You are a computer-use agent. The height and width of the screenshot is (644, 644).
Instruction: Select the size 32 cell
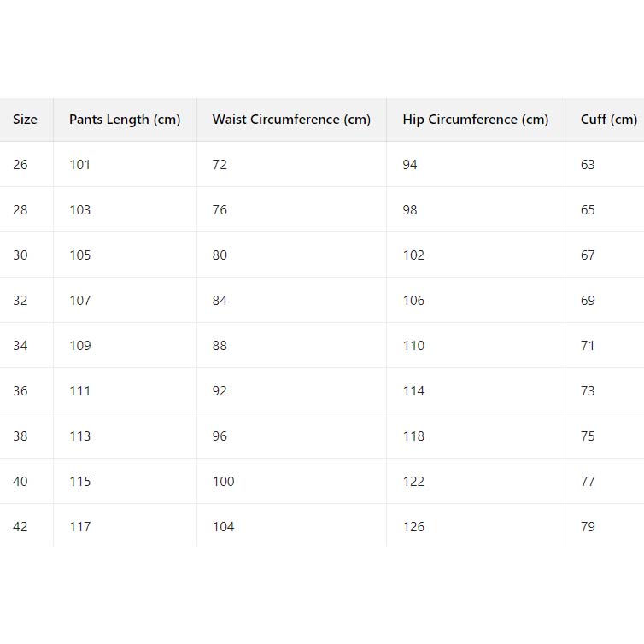click(x=20, y=301)
